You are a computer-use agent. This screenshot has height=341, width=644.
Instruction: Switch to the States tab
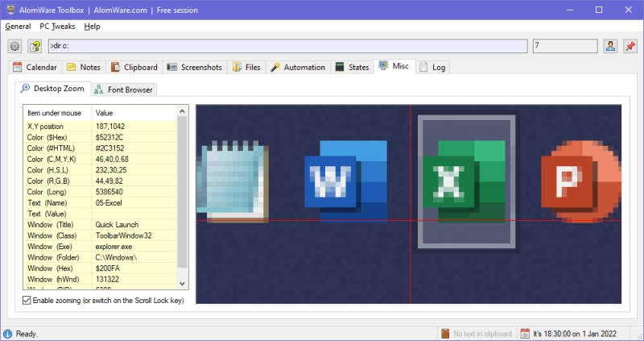[x=353, y=67]
